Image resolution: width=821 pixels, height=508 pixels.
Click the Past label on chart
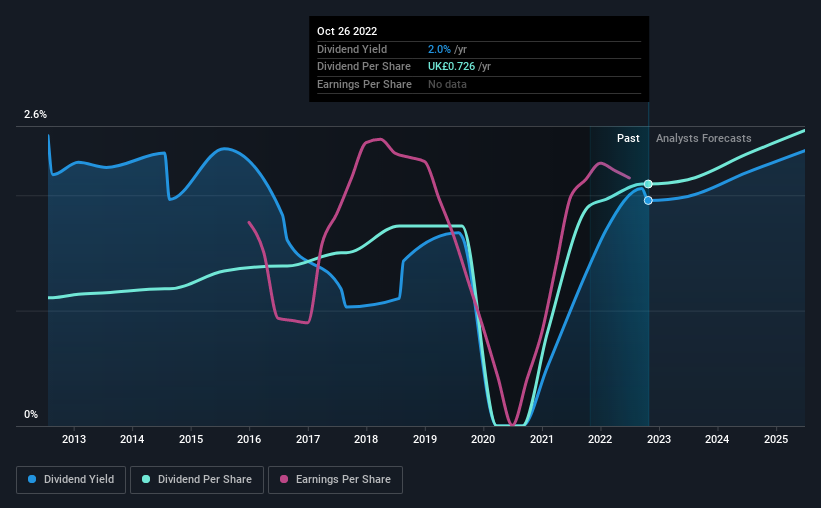click(628, 138)
